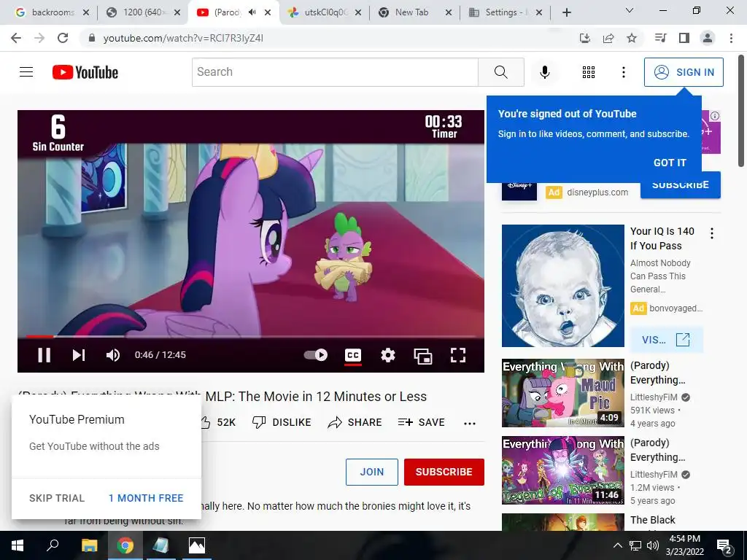The image size is (747, 560).
Task: Start voice search with microphone icon
Action: tap(544, 72)
